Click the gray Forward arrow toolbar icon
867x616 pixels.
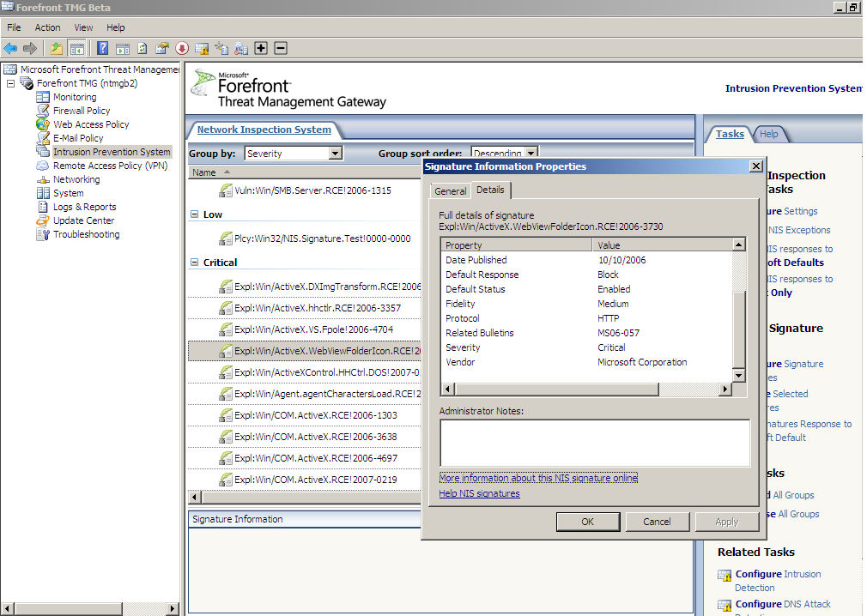click(30, 49)
